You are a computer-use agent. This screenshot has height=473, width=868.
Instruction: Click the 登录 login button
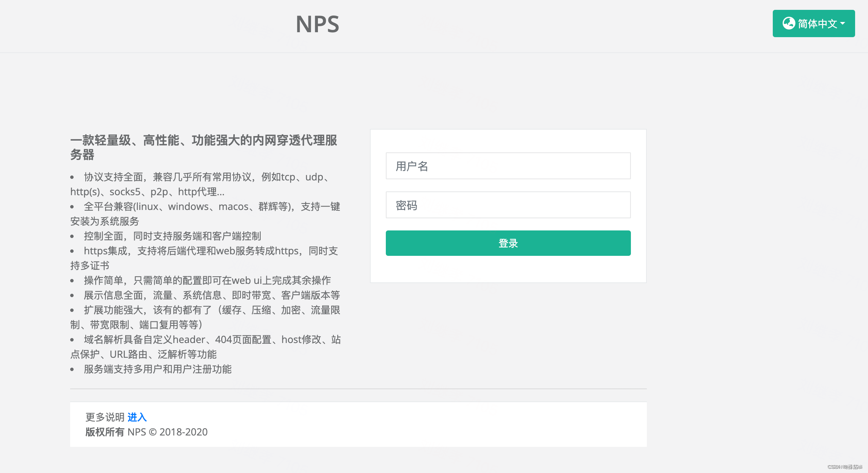tap(508, 243)
